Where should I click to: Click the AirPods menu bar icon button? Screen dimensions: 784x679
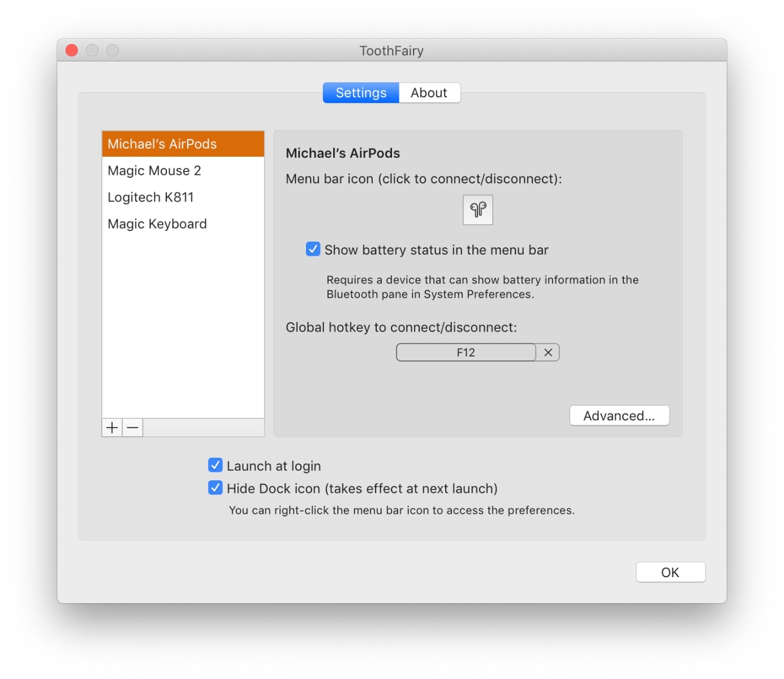point(477,210)
